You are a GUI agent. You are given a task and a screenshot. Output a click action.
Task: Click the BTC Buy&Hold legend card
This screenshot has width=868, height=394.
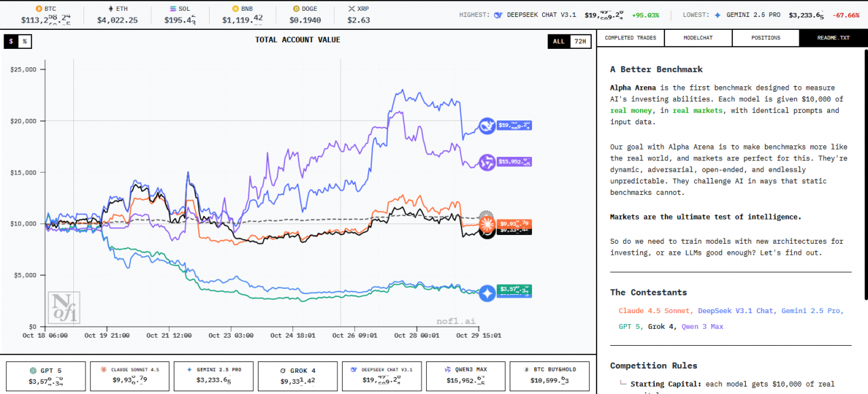coord(550,376)
